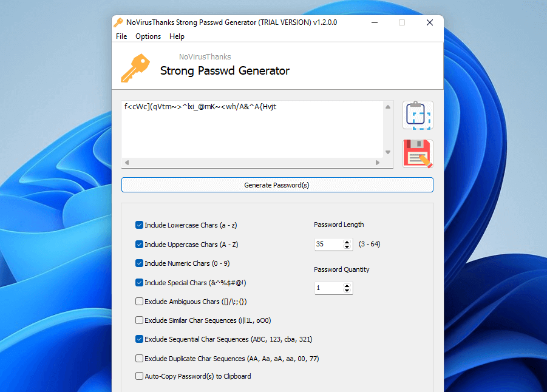Click the orange key logo in header
Image resolution: width=547 pixels, height=392 pixels.
click(x=135, y=68)
